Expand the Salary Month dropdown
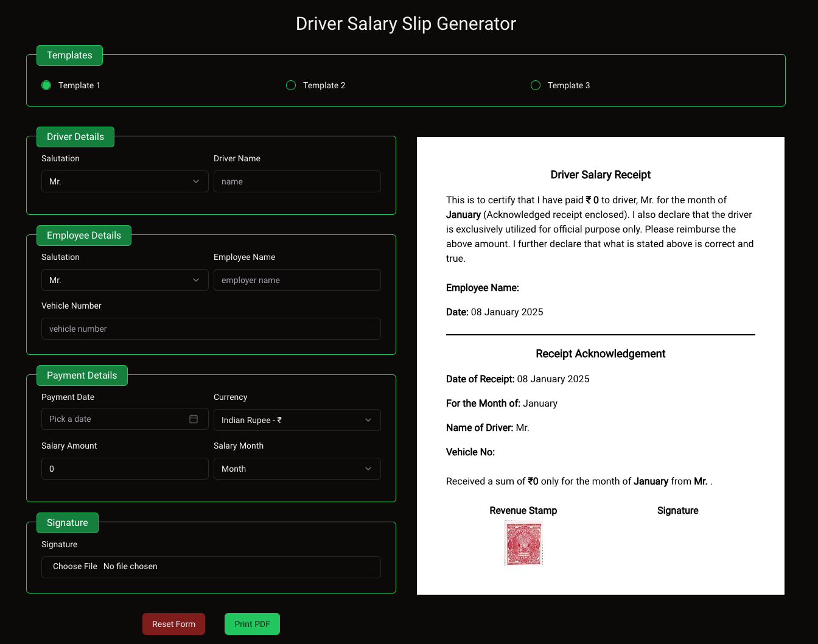The height and width of the screenshot is (644, 818). click(297, 469)
